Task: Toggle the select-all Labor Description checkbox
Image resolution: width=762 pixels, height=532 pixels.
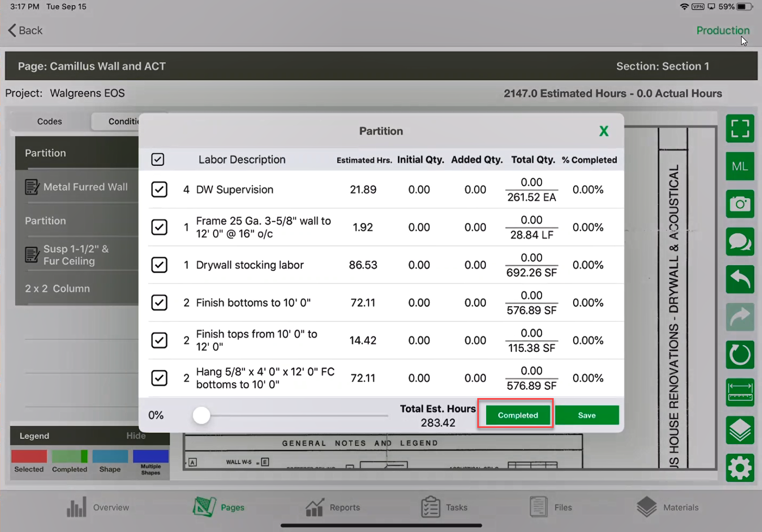Action: (158, 160)
